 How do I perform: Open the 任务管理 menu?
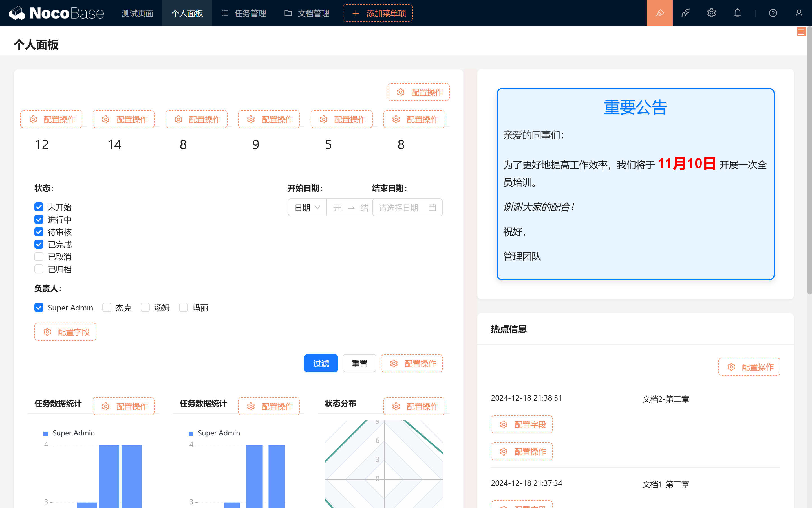[244, 13]
